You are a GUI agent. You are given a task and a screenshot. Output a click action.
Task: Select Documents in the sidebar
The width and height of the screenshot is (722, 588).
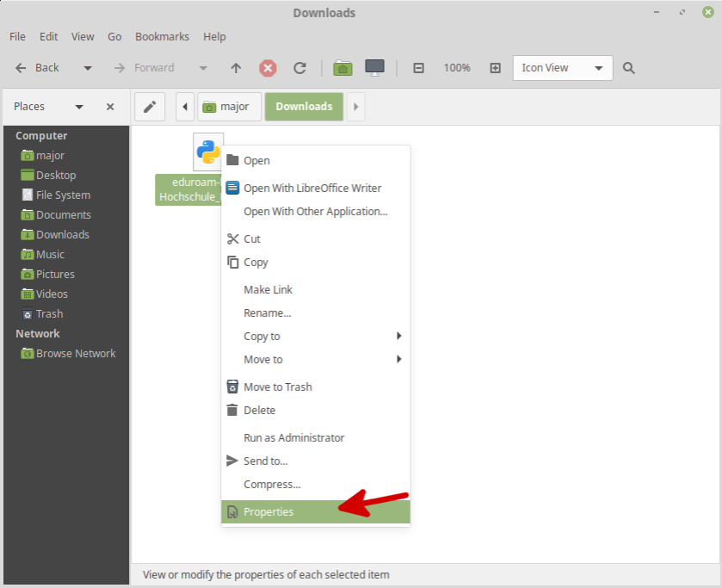click(63, 215)
